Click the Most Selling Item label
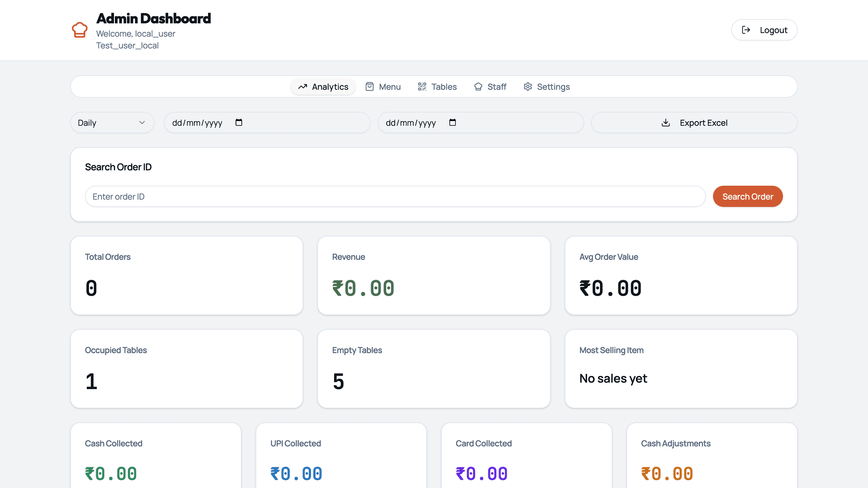Viewport: 868px width, 488px height. (611, 351)
